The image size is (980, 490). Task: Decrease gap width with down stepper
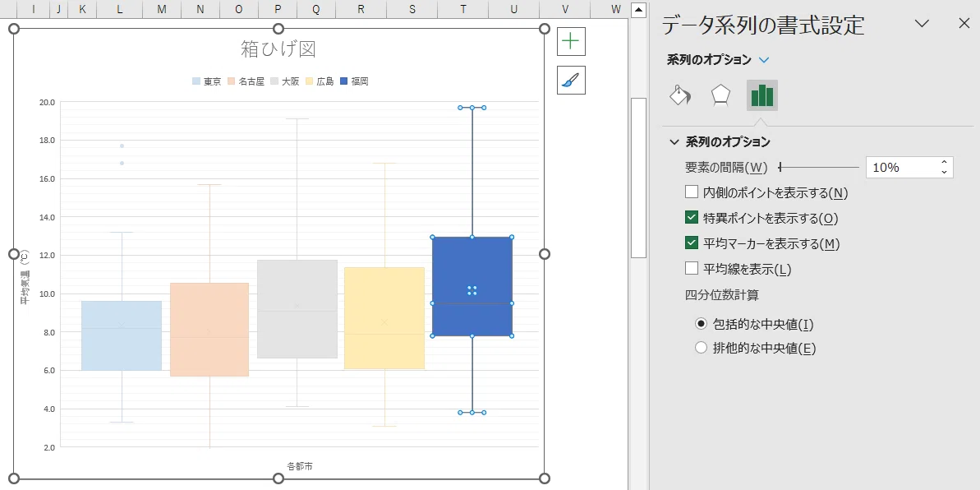(944, 172)
